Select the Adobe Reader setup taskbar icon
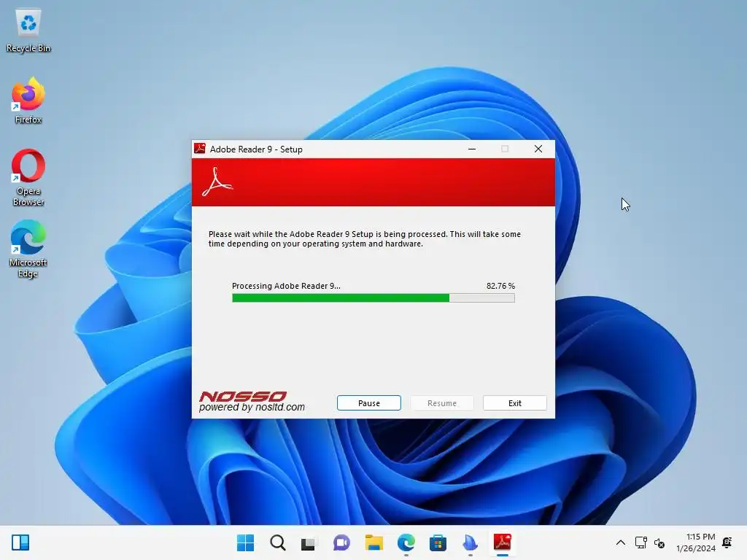Screen dimensions: 747x560 click(x=502, y=542)
